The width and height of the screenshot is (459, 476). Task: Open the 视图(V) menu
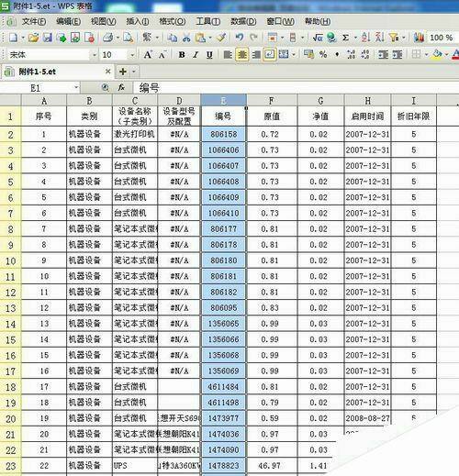click(x=104, y=21)
